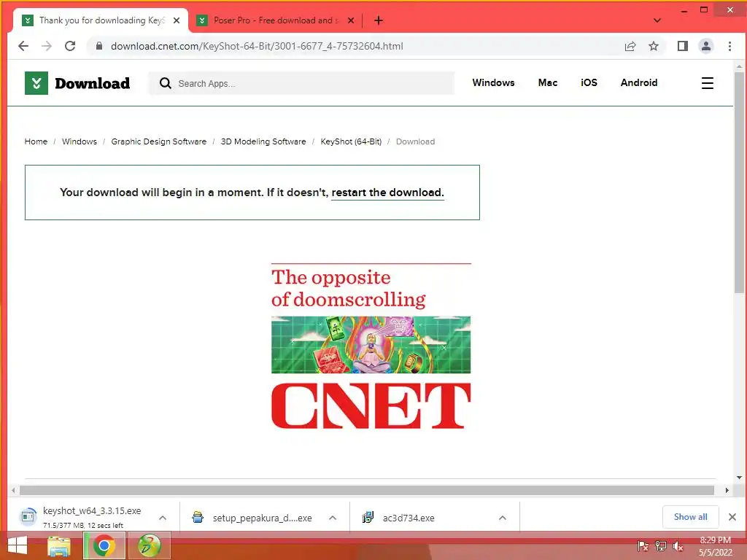This screenshot has height=560, width=747.
Task: Click the keyshot_w64_3.3.15.exe file icon
Action: tap(28, 516)
